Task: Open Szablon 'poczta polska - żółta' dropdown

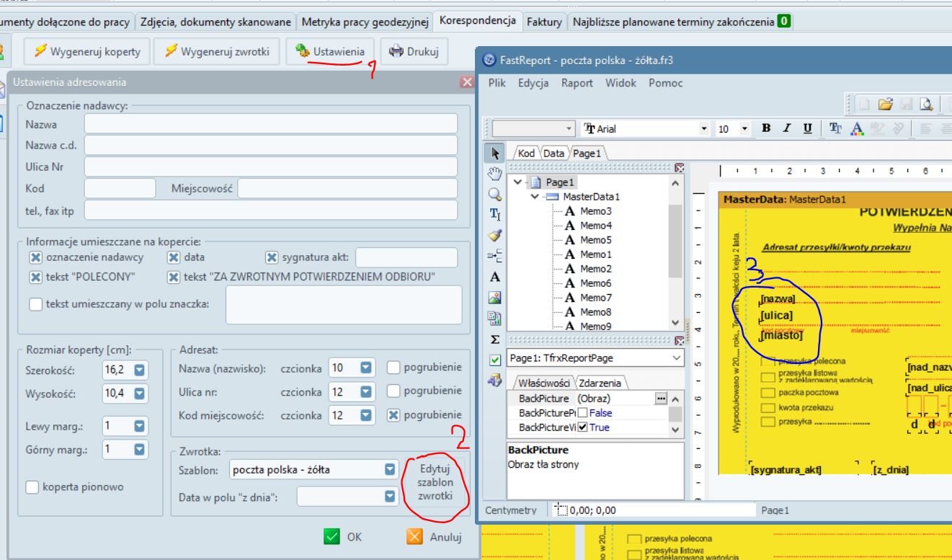Action: [x=390, y=471]
